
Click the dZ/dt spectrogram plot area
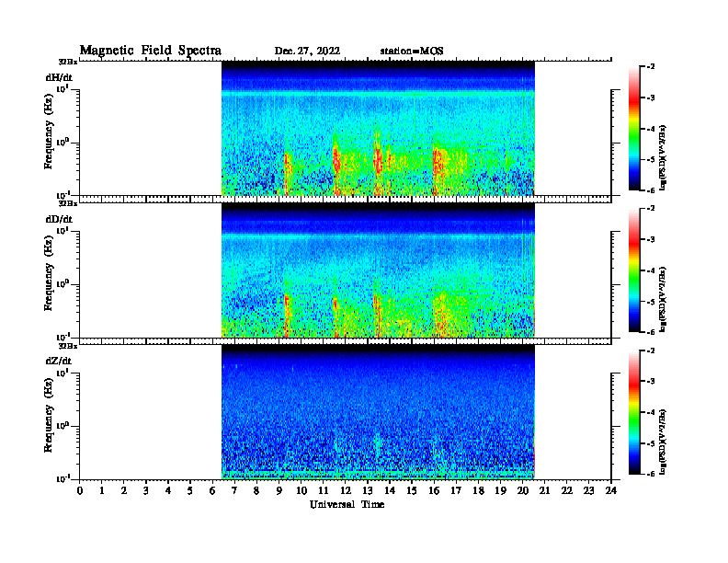[378, 412]
